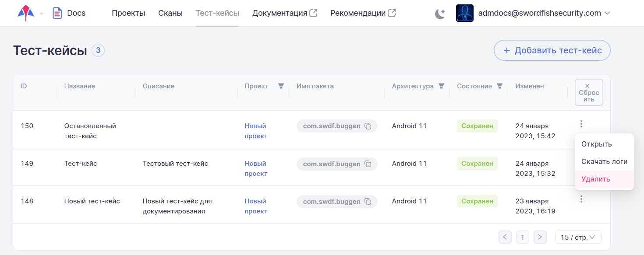Open Новый проект link in row 149
The image size is (644, 255).
[255, 168]
